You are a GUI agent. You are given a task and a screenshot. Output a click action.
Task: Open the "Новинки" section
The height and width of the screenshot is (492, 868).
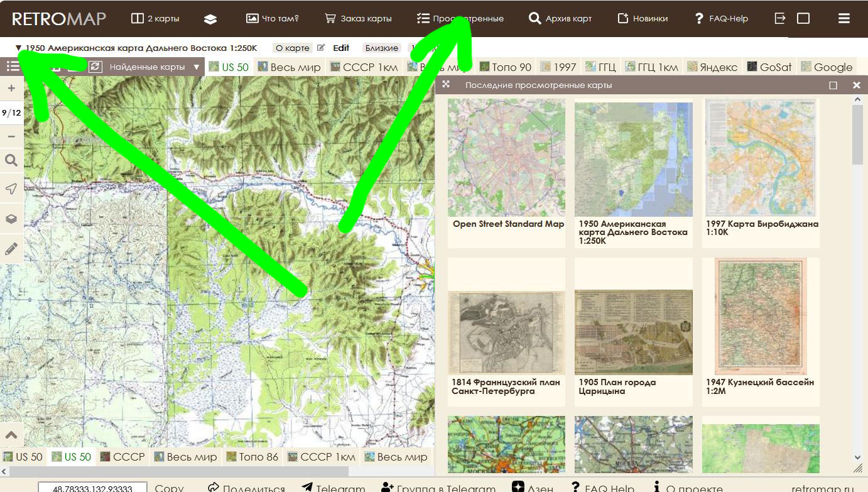tap(643, 18)
